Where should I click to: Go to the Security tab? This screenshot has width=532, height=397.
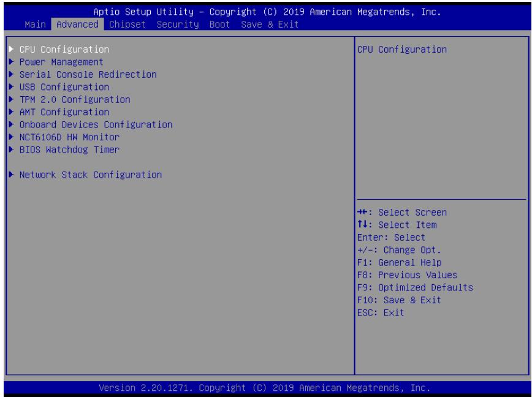[178, 25]
